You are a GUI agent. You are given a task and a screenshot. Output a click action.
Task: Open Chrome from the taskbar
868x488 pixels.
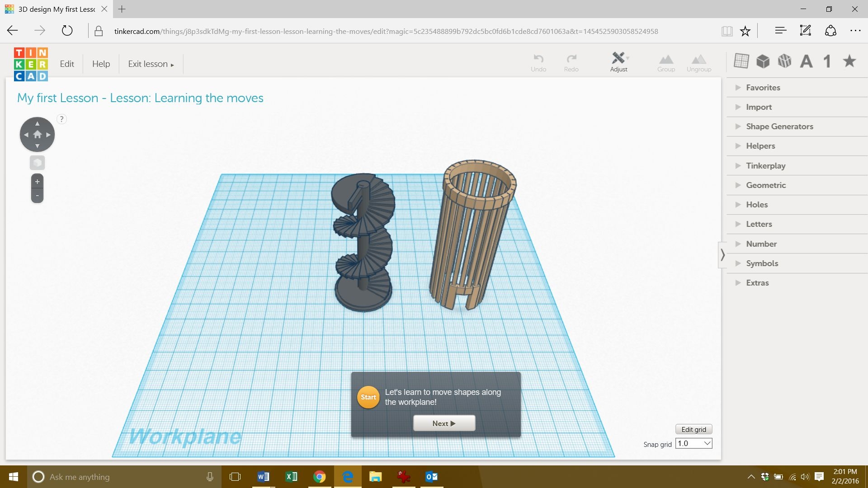pos(320,477)
